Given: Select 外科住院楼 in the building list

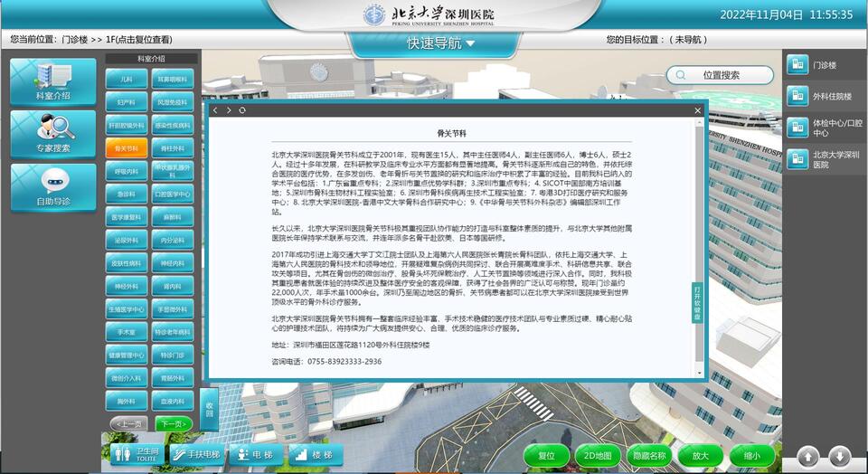Looking at the screenshot, I should click(824, 96).
